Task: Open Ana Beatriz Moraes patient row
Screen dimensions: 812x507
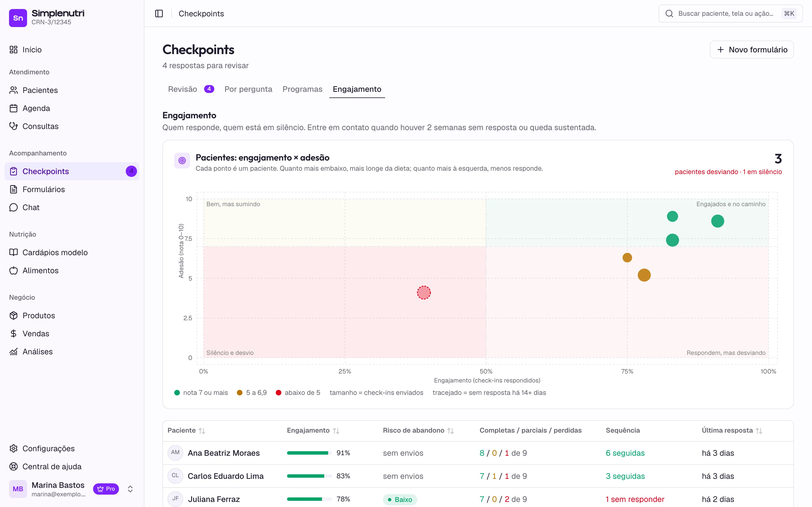Action: (478, 453)
